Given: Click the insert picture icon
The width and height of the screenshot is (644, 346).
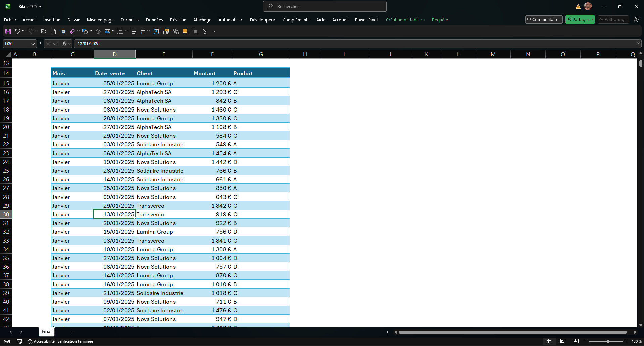Looking at the screenshot, I should click(x=107, y=31).
